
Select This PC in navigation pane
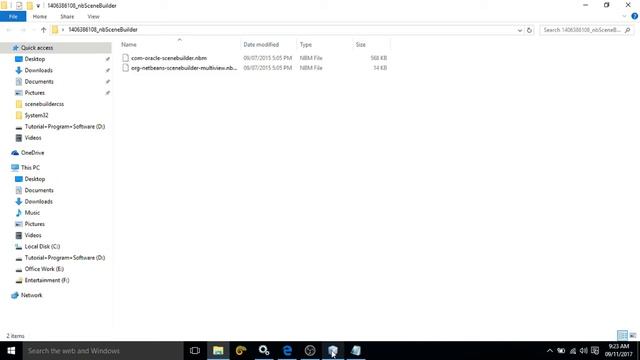[x=30, y=168]
